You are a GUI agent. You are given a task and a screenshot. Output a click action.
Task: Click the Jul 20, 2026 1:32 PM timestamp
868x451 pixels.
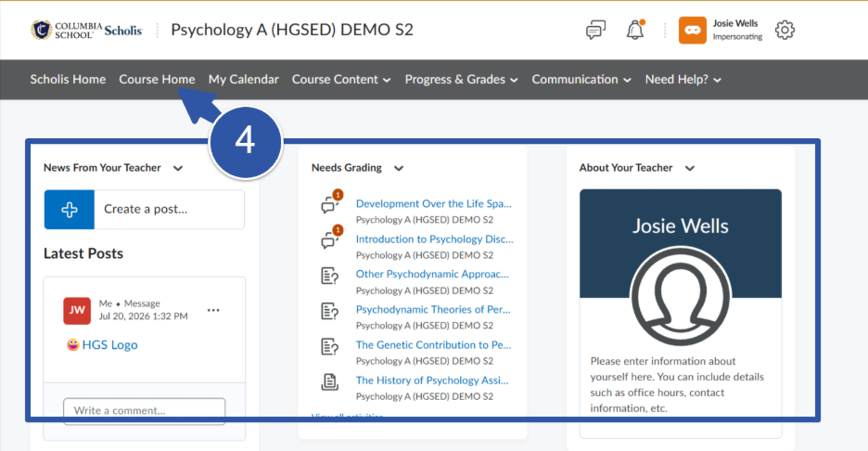[x=143, y=316]
